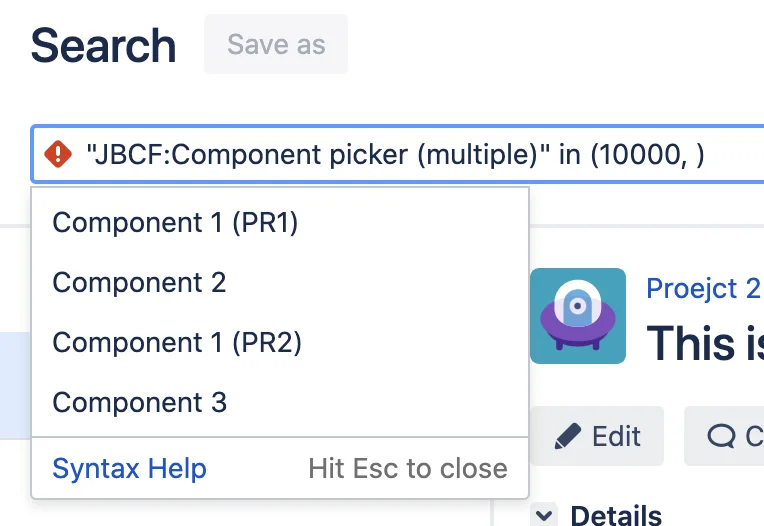Choose Component 2 from autocomplete list

pyautogui.click(x=280, y=282)
